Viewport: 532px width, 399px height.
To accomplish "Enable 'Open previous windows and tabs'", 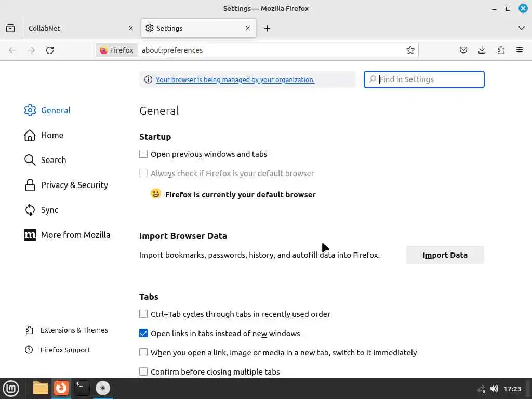I will point(143,154).
